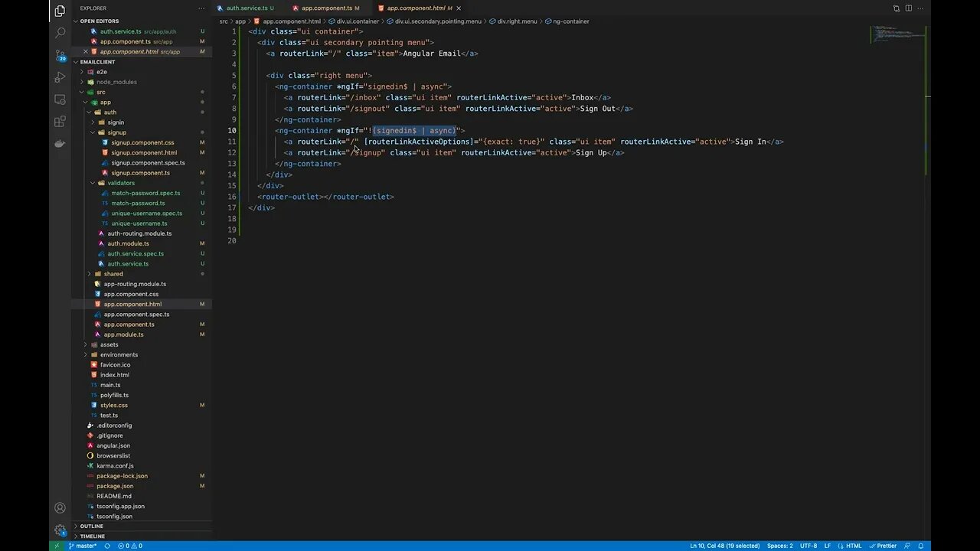This screenshot has width=980, height=551.
Task: Expand the e2e folder
Action: pyautogui.click(x=102, y=72)
